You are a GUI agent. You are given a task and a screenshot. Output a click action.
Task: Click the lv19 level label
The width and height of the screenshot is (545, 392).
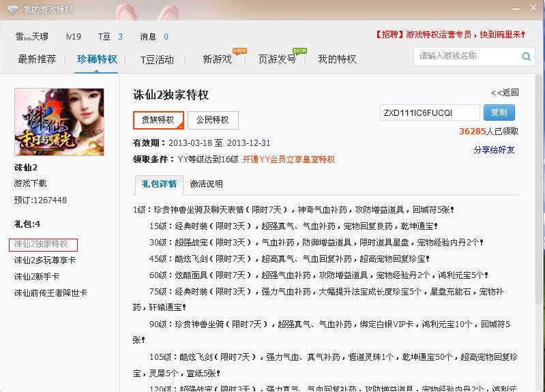click(74, 37)
